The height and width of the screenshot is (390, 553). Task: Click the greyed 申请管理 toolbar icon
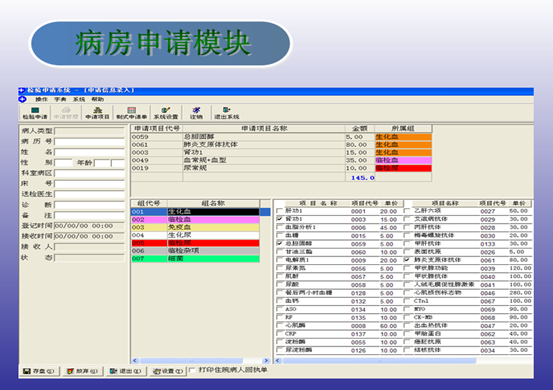click(x=66, y=113)
